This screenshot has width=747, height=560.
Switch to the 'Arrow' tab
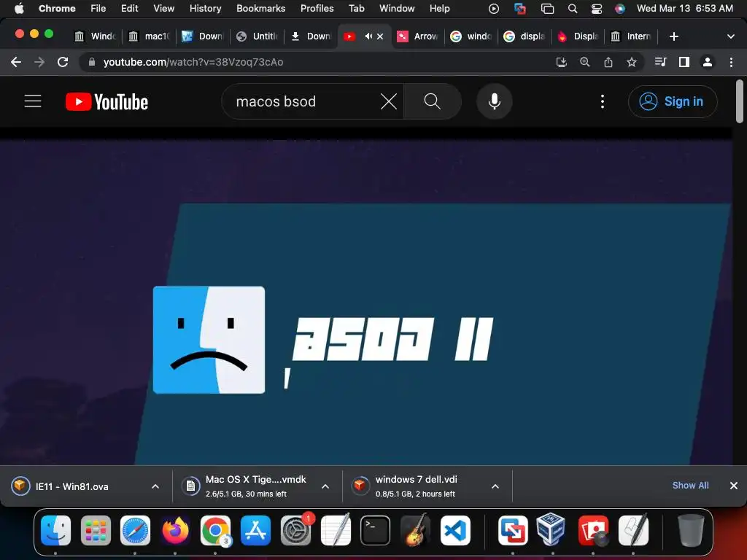[418, 36]
